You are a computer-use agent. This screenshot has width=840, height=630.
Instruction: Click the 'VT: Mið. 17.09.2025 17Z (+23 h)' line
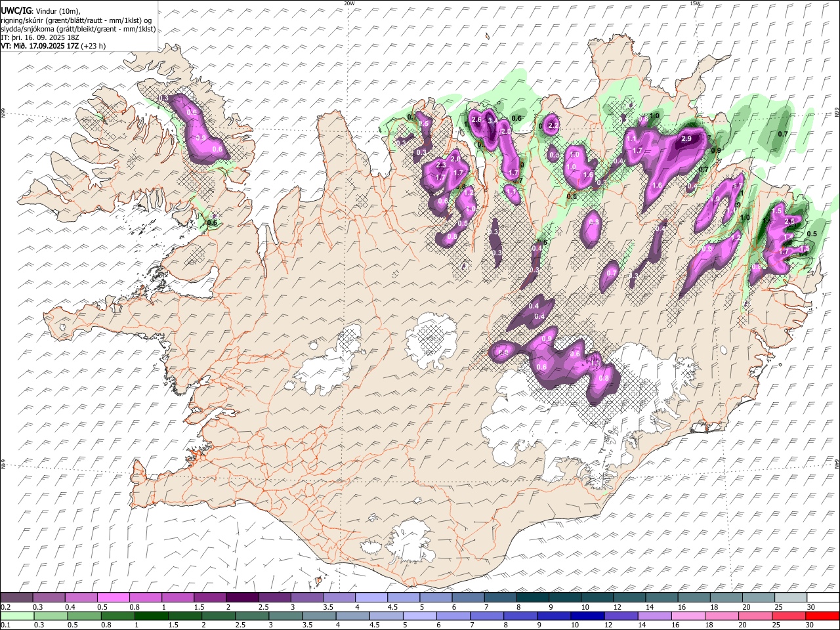point(53,46)
